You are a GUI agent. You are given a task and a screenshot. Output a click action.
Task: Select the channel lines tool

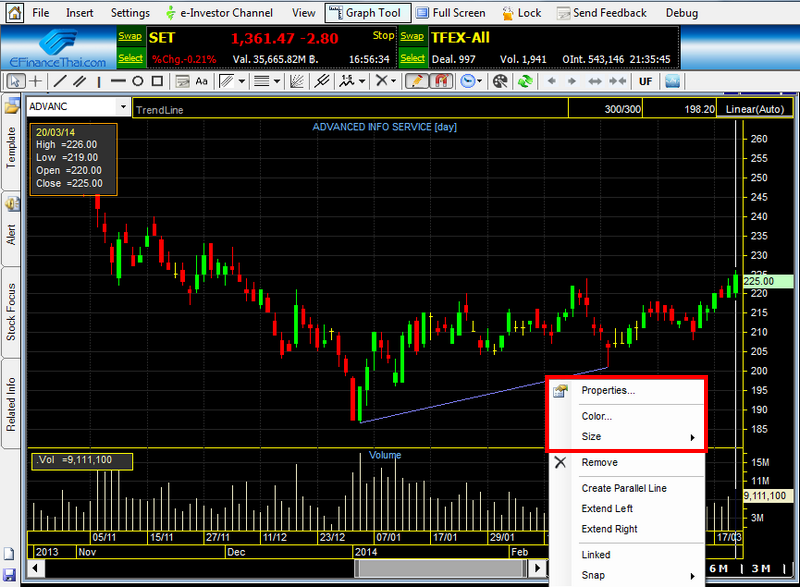click(x=226, y=81)
